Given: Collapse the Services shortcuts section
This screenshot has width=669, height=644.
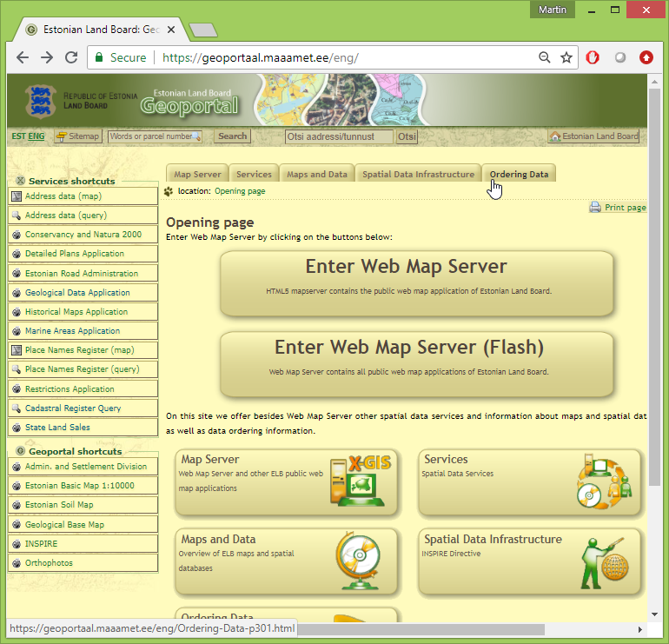Looking at the screenshot, I should tap(21, 181).
